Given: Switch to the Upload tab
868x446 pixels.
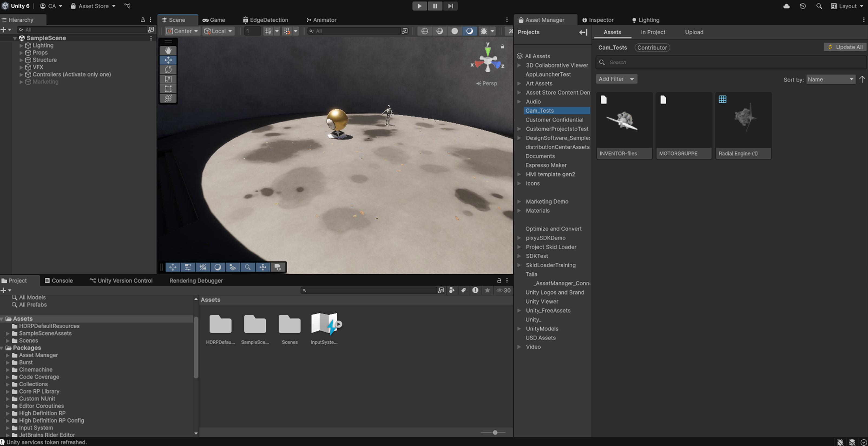Looking at the screenshot, I should [x=694, y=32].
